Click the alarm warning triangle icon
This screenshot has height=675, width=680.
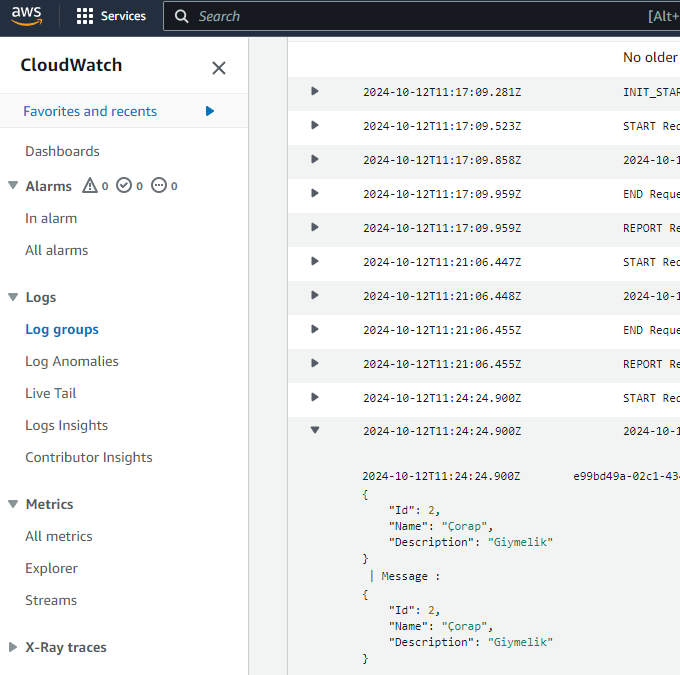[90, 186]
